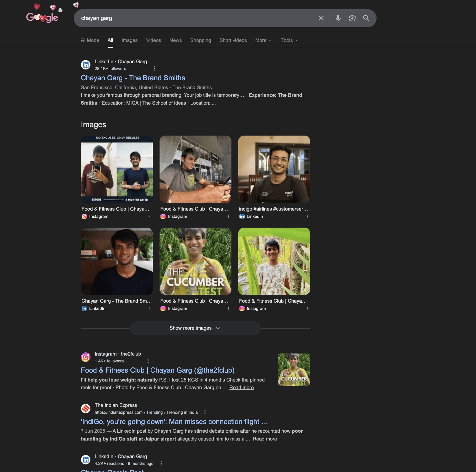Open search by image camera icon
The width and height of the screenshot is (476, 472).
tap(352, 18)
